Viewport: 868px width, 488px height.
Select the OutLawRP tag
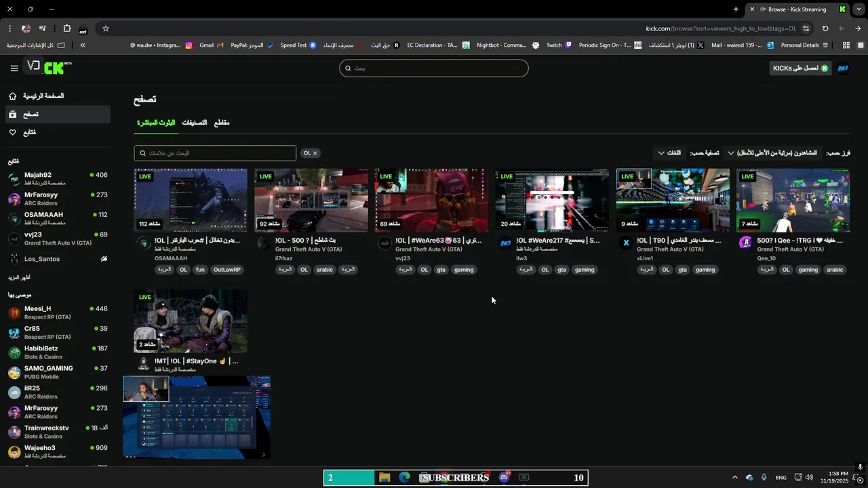pyautogui.click(x=226, y=270)
